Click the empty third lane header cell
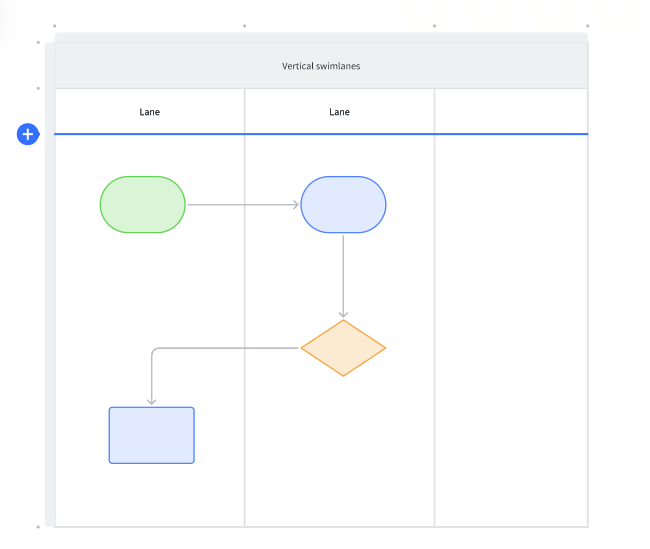This screenshot has height=549, width=650. (511, 112)
